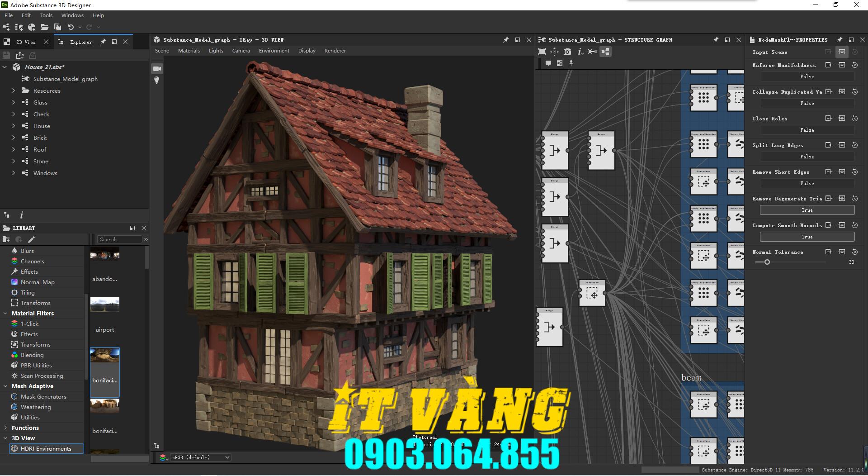Click the save file icon in toolbar
The image size is (868, 476).
(58, 27)
